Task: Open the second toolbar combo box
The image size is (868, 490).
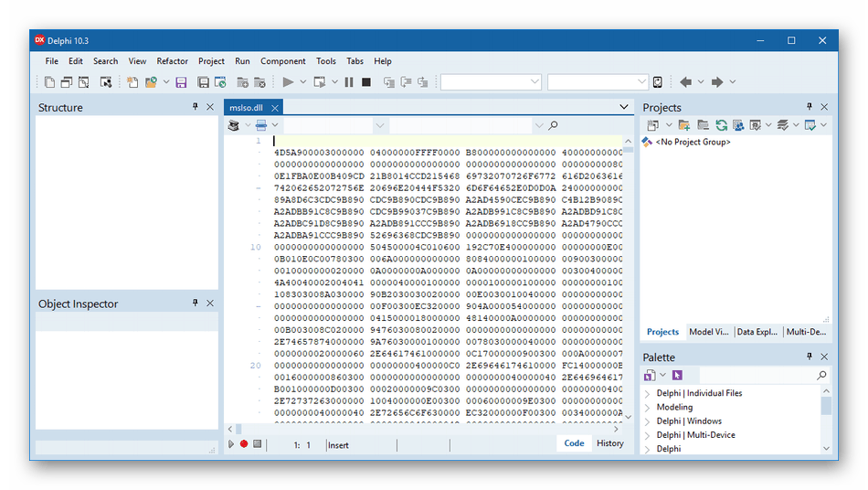Action: [598, 82]
